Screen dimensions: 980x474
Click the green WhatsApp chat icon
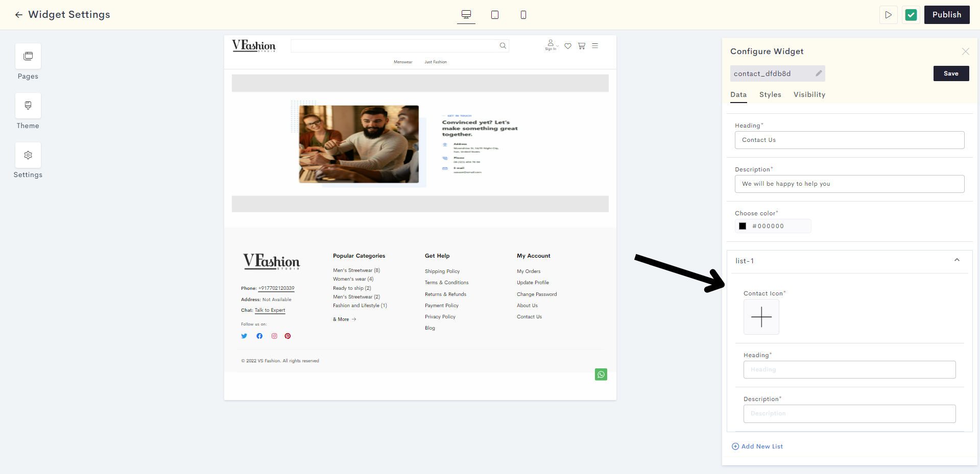pos(601,375)
